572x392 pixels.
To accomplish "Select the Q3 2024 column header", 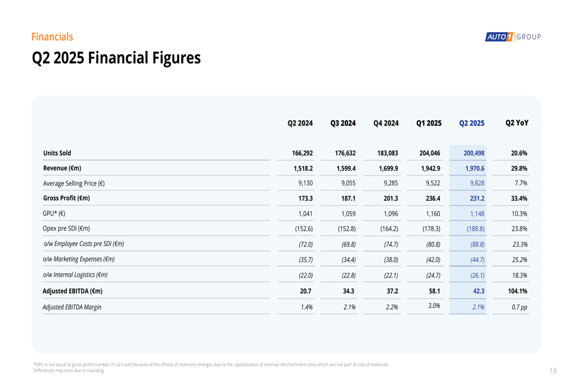I will click(343, 123).
